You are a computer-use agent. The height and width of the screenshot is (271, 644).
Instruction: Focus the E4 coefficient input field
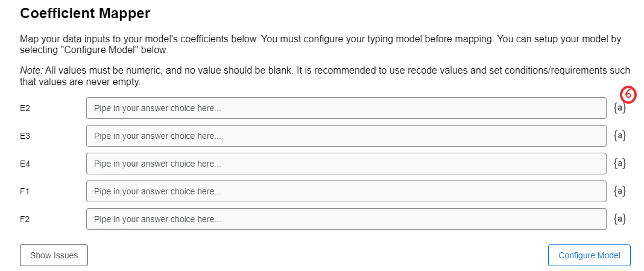coord(346,164)
